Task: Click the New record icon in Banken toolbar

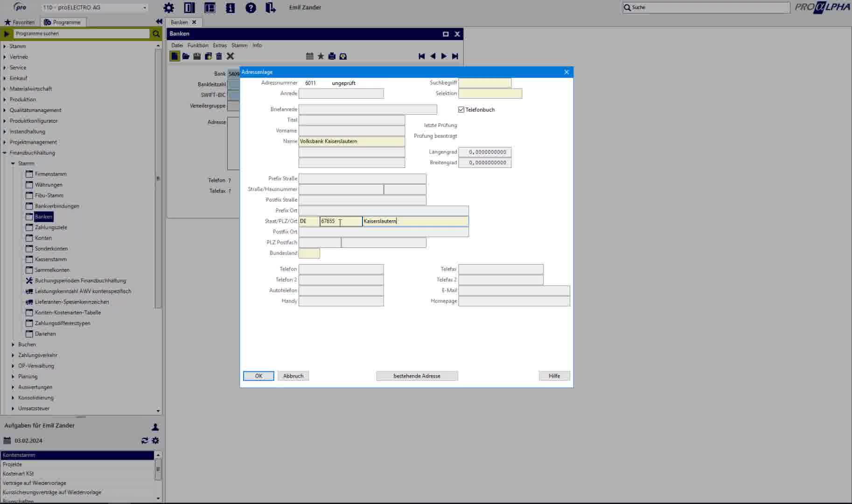Action: click(175, 56)
